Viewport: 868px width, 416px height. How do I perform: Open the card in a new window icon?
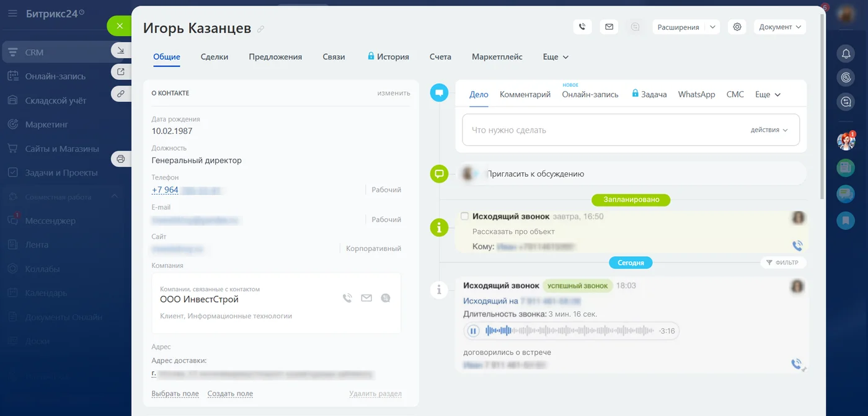pyautogui.click(x=121, y=72)
